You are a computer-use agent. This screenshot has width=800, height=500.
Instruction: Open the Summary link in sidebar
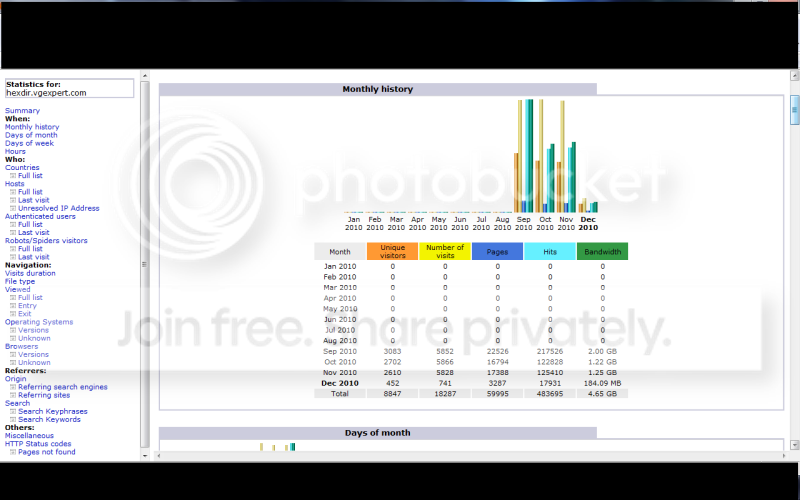(x=22, y=110)
